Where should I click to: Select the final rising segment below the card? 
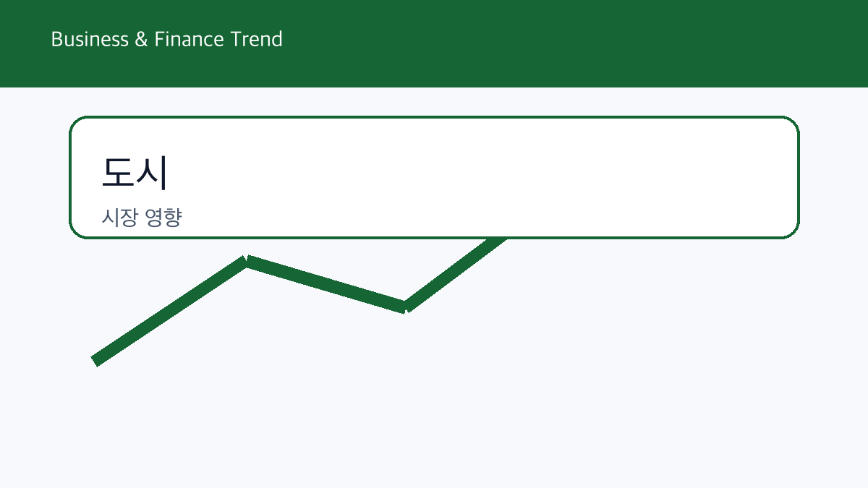coord(456,273)
